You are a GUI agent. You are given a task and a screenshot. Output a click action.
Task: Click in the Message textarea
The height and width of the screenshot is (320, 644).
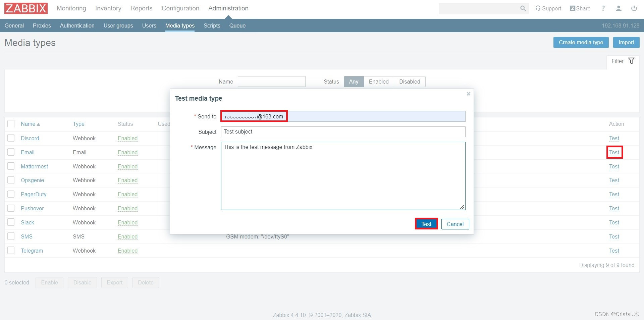(x=343, y=176)
